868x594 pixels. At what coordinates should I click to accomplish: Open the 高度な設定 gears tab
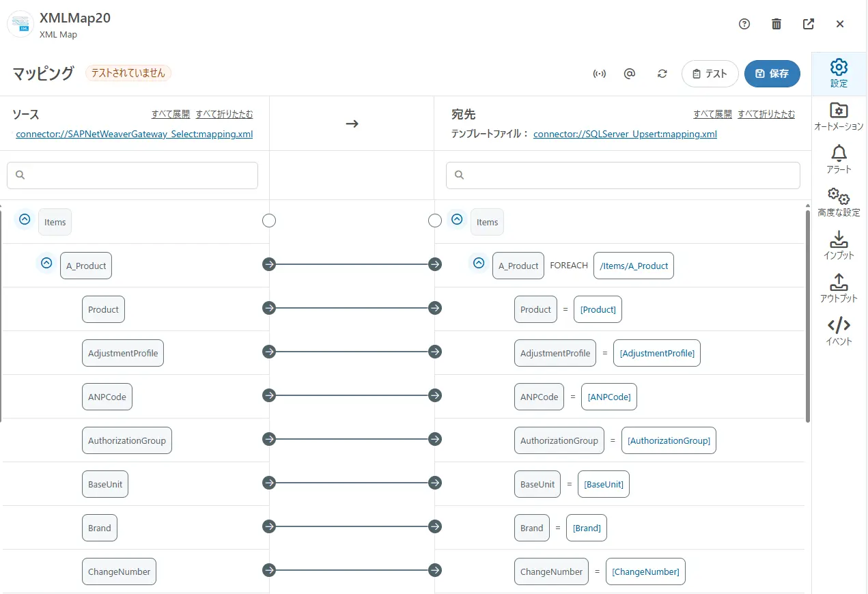click(x=839, y=202)
